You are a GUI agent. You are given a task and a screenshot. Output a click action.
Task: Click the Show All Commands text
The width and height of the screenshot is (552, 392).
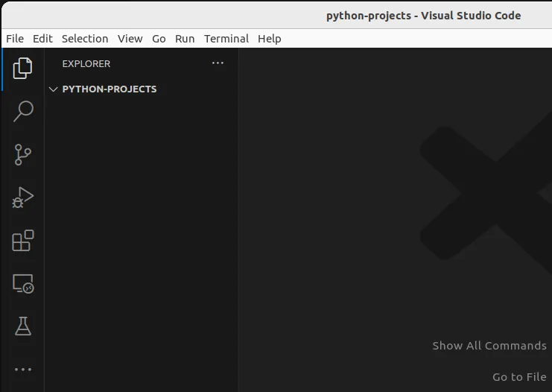[489, 346]
